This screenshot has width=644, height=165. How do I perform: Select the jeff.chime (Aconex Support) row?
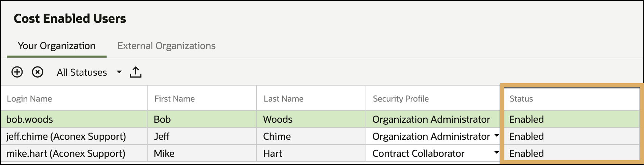[320, 136]
